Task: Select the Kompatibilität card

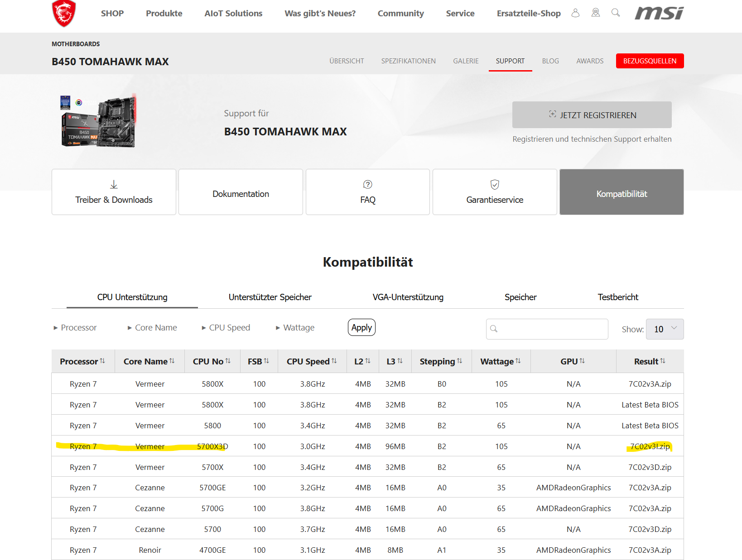Action: click(x=622, y=192)
